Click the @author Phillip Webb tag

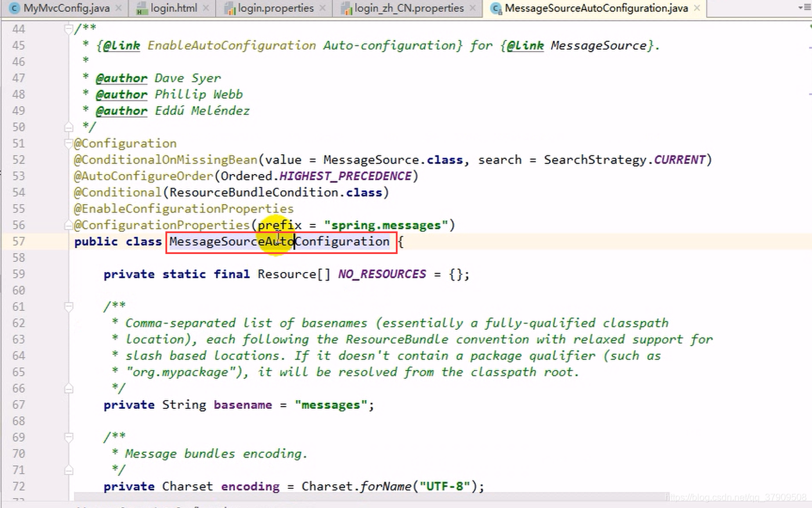[x=121, y=94]
